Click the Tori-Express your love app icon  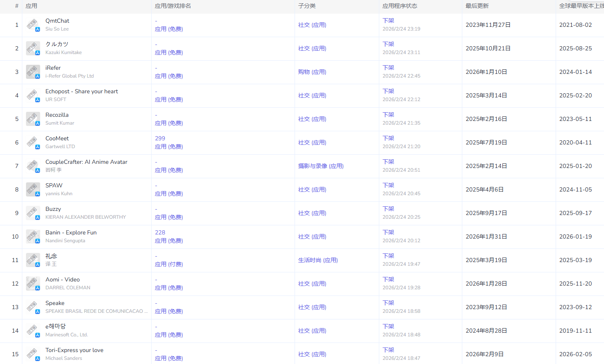pos(33,354)
